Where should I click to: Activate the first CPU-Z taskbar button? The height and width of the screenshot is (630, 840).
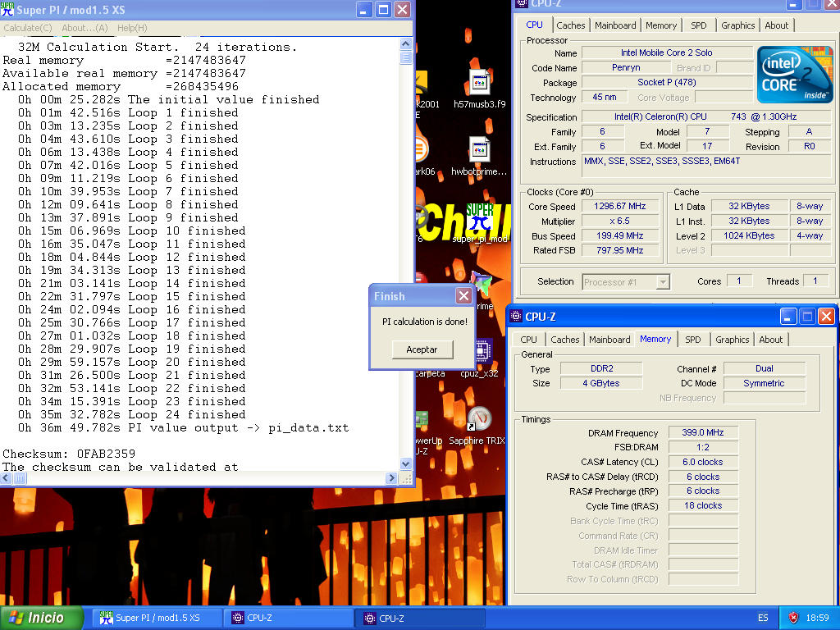coord(290,618)
